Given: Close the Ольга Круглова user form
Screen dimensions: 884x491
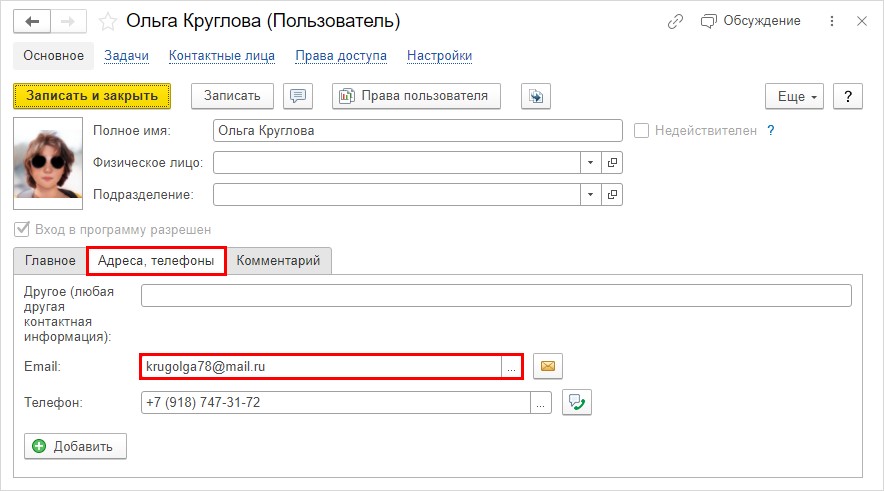Looking at the screenshot, I should [861, 21].
